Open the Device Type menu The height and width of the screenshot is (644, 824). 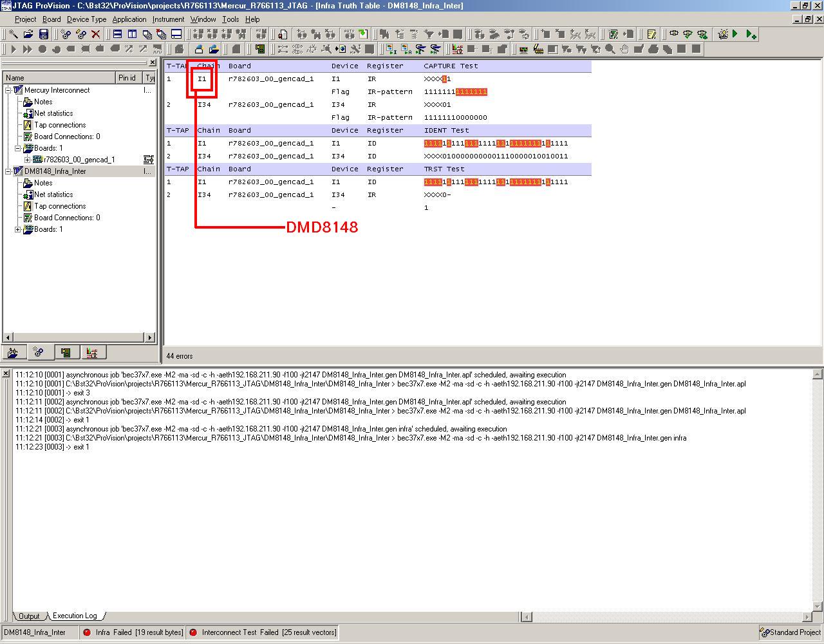click(86, 19)
